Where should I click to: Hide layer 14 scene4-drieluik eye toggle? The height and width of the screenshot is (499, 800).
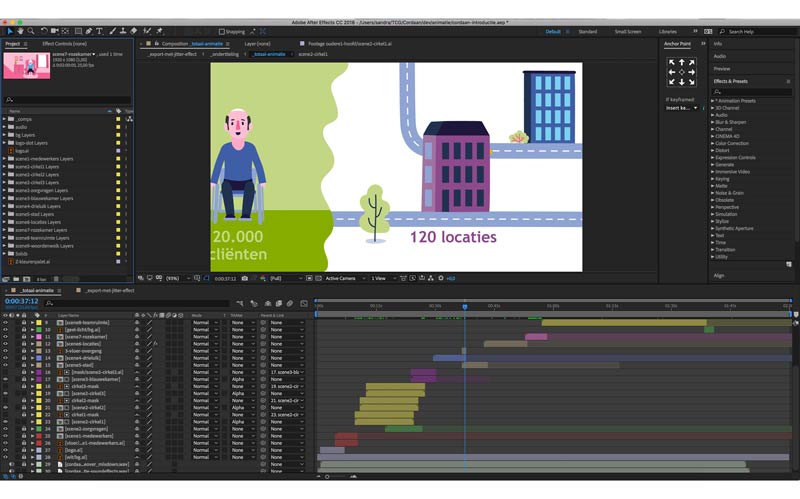point(6,358)
